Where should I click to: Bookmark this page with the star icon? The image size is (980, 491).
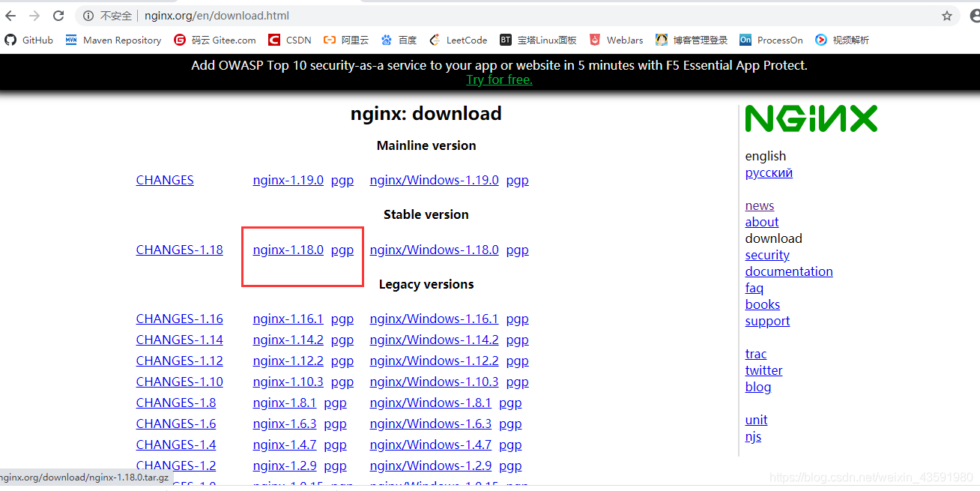point(947,16)
